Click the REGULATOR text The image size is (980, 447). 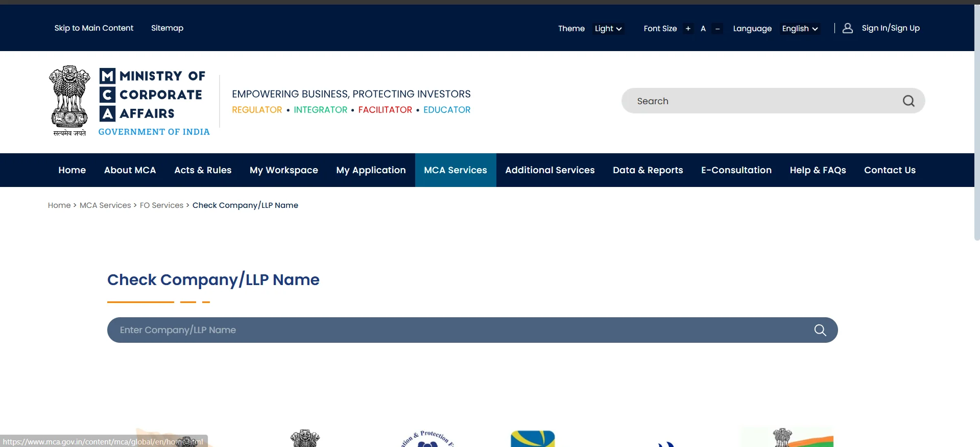[x=257, y=110]
